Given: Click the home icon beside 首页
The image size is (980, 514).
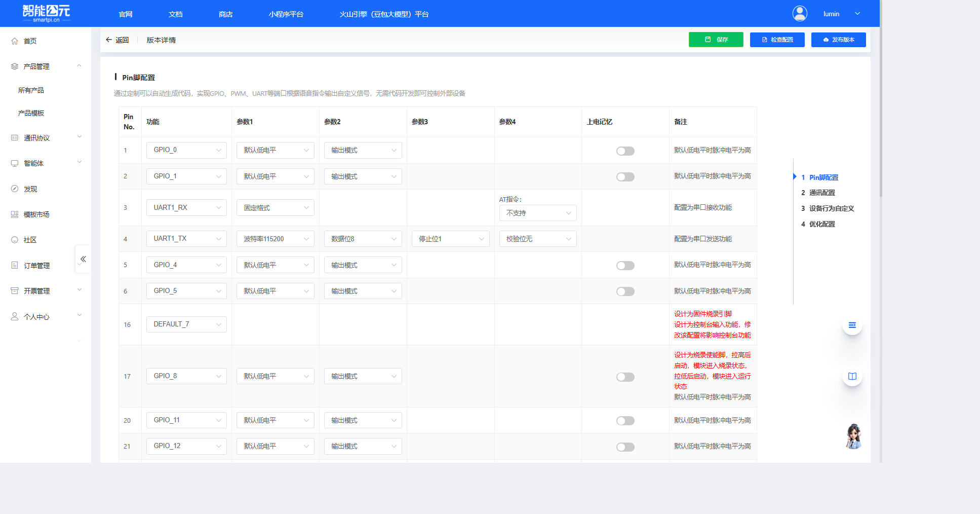Looking at the screenshot, I should [15, 41].
